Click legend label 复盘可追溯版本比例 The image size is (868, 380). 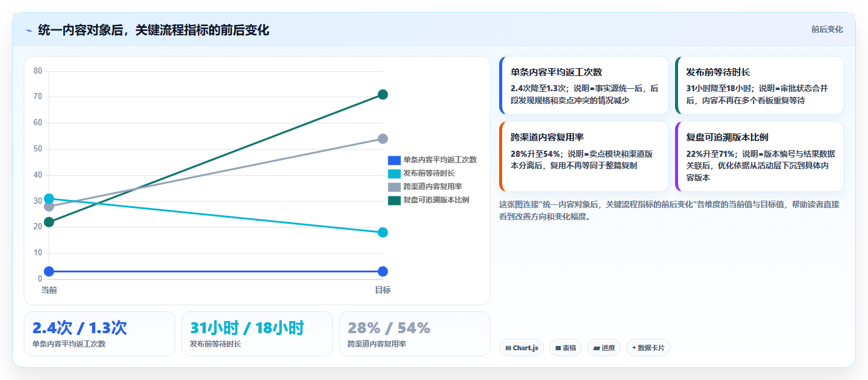point(436,200)
